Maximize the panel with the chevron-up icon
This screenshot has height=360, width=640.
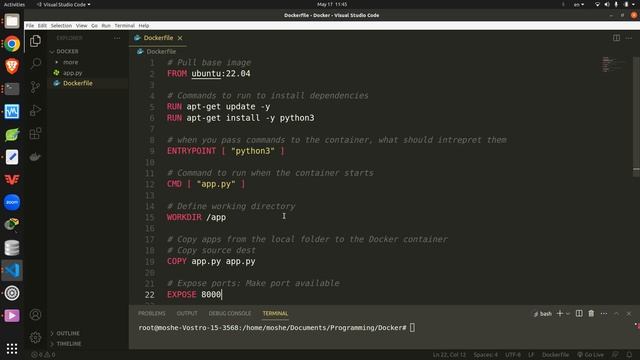coord(616,313)
